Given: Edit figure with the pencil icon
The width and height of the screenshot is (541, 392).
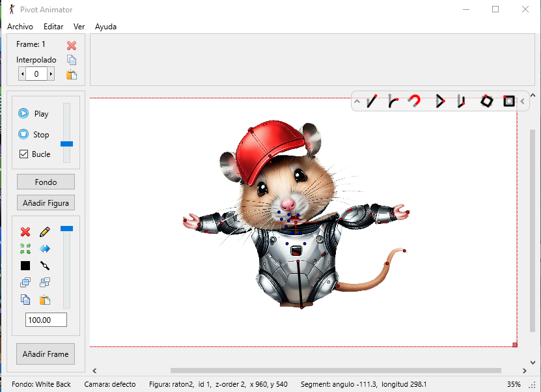Looking at the screenshot, I should [x=45, y=232].
